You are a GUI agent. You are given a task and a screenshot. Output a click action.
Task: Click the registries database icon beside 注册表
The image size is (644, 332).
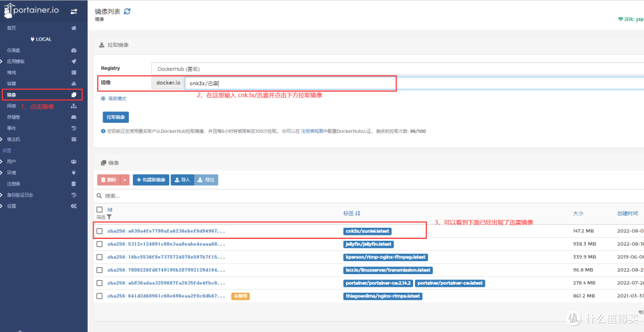pyautogui.click(x=74, y=184)
